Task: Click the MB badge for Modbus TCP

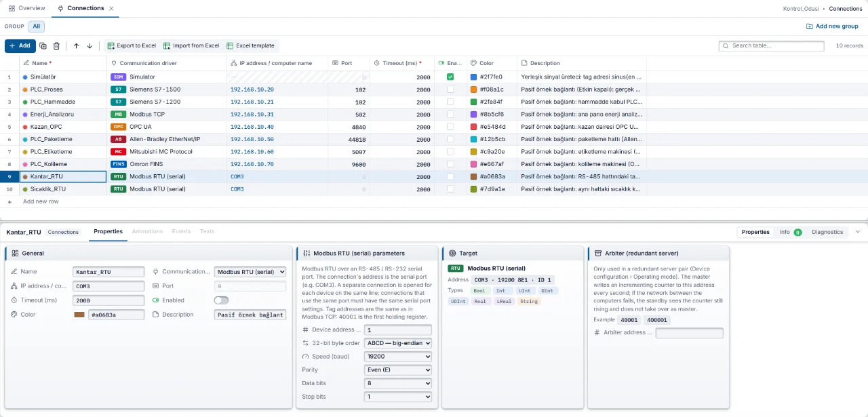Action: coord(119,115)
